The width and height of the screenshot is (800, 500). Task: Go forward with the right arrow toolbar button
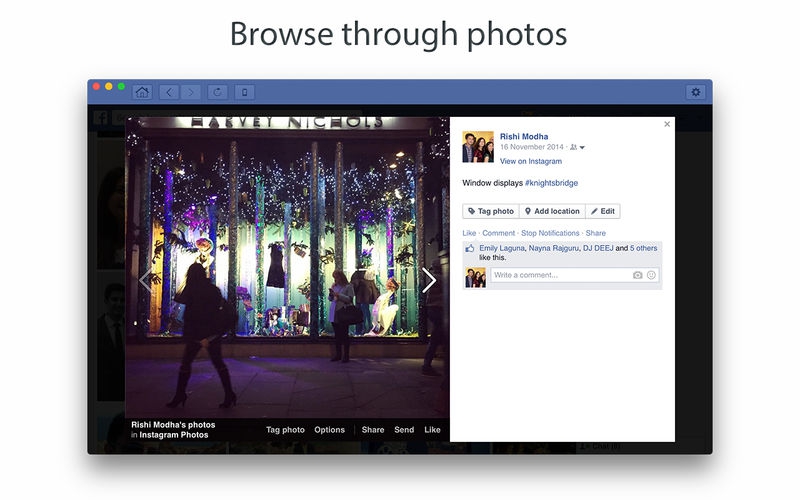pos(190,92)
